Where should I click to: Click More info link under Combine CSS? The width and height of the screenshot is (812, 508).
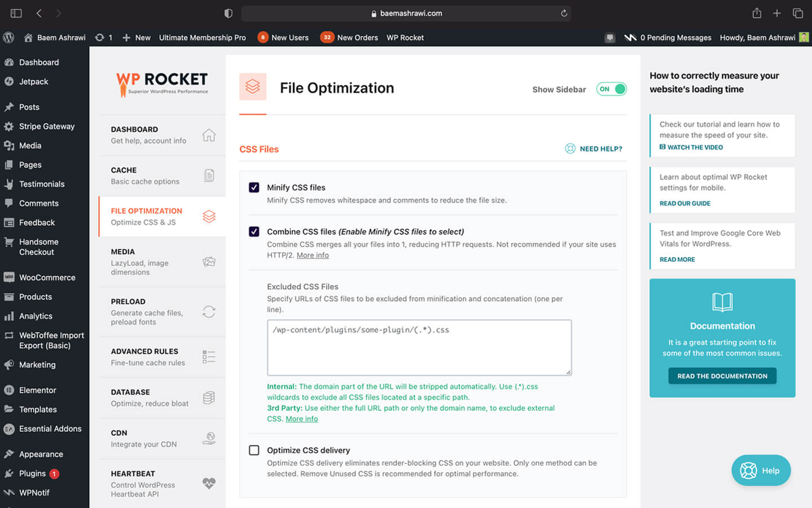tap(313, 255)
